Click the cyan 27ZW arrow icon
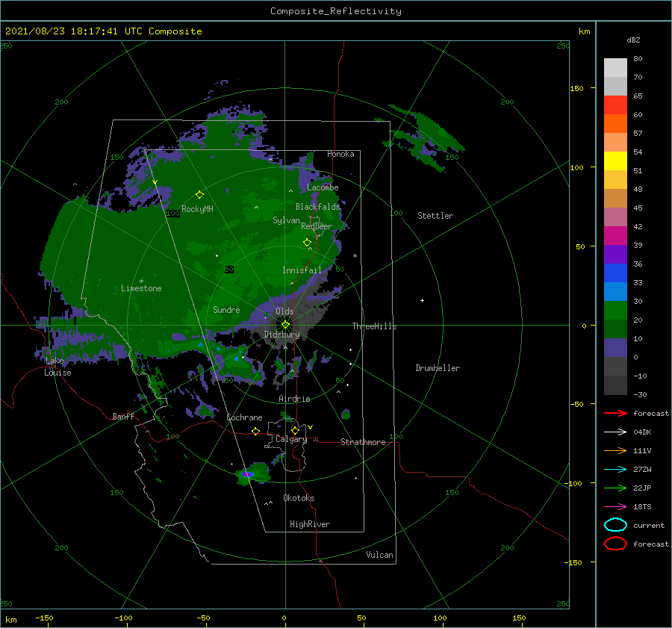The width and height of the screenshot is (672, 628). coord(615,469)
